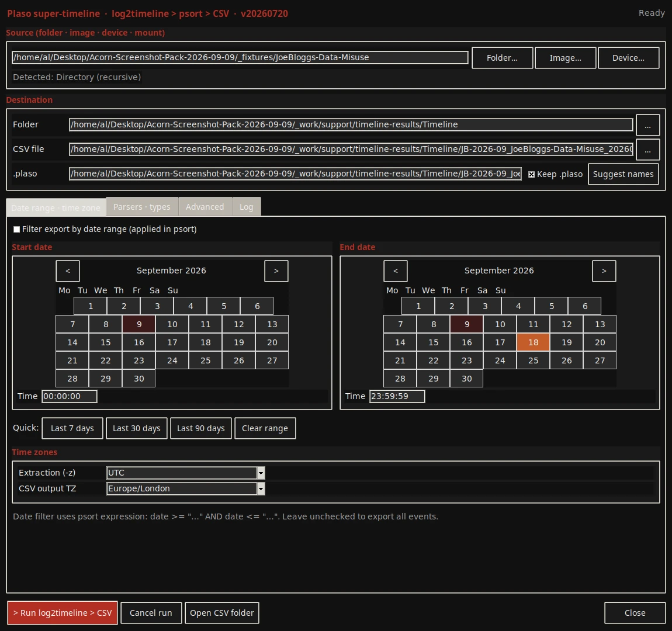Click the Device... source button
The width and height of the screenshot is (672, 631).
tap(628, 58)
